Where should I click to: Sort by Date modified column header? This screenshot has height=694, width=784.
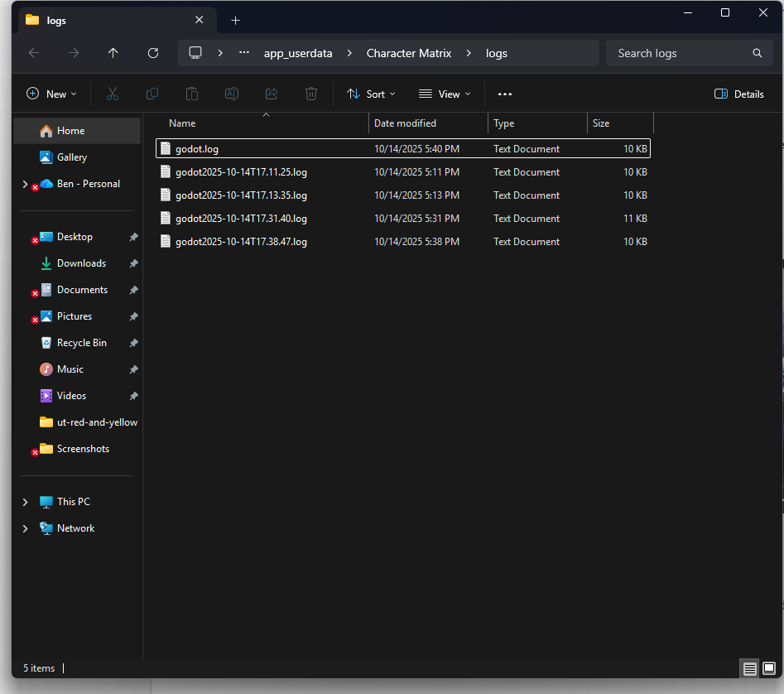click(x=429, y=123)
